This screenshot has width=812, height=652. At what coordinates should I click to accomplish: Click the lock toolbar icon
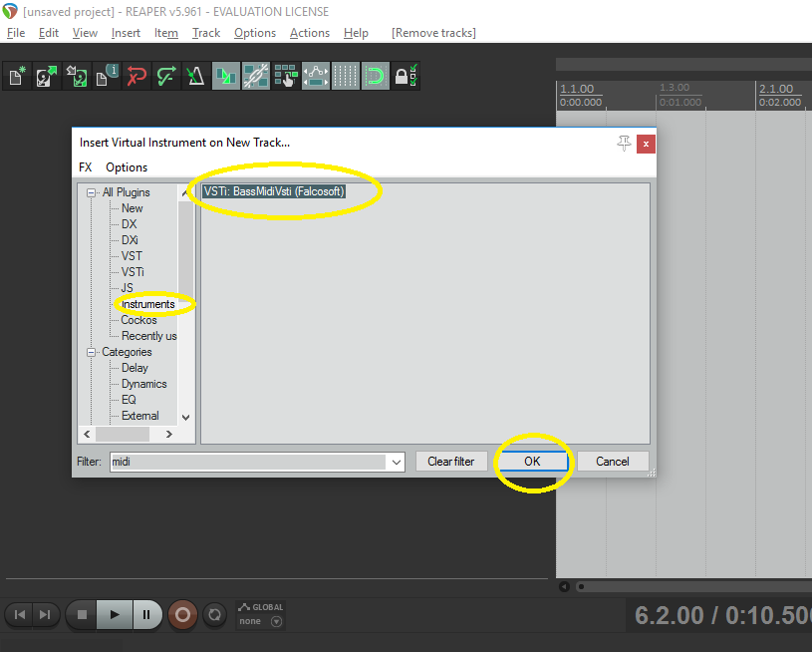(405, 76)
